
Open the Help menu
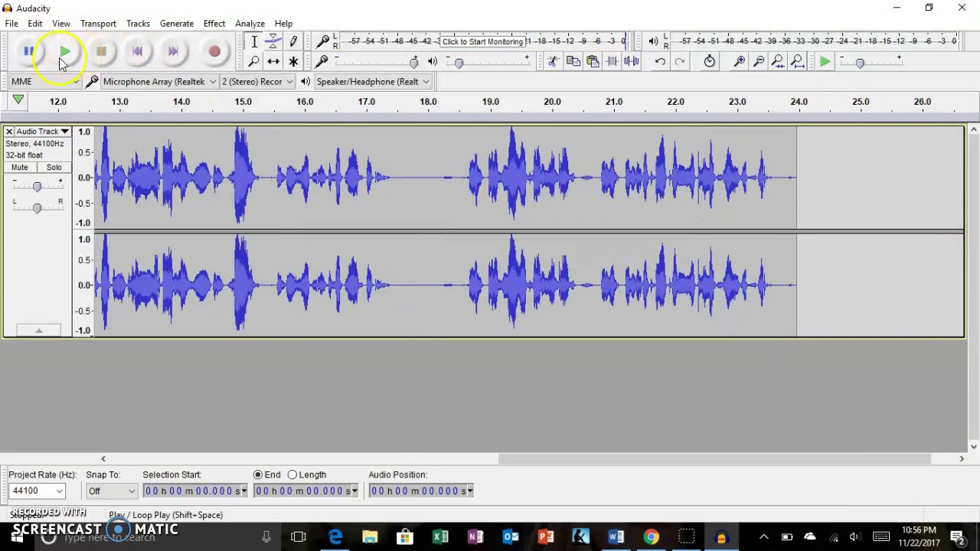coord(283,24)
